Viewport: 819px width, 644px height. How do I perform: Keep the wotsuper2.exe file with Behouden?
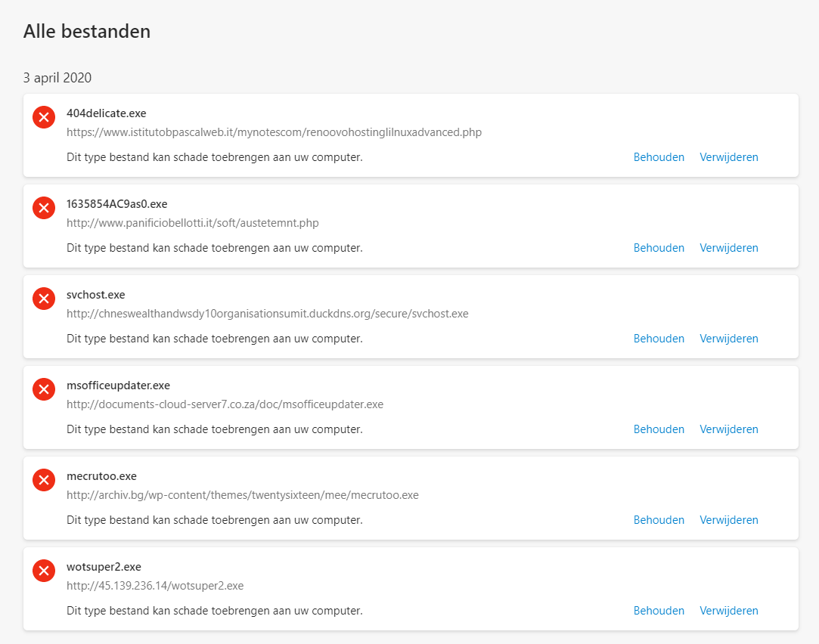pyautogui.click(x=659, y=611)
